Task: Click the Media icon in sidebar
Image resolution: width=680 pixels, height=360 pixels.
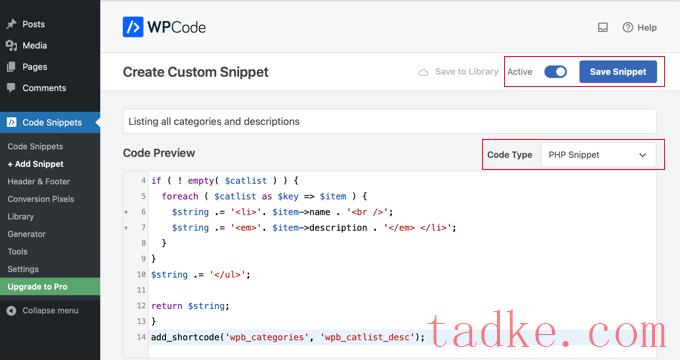Action: click(11, 46)
